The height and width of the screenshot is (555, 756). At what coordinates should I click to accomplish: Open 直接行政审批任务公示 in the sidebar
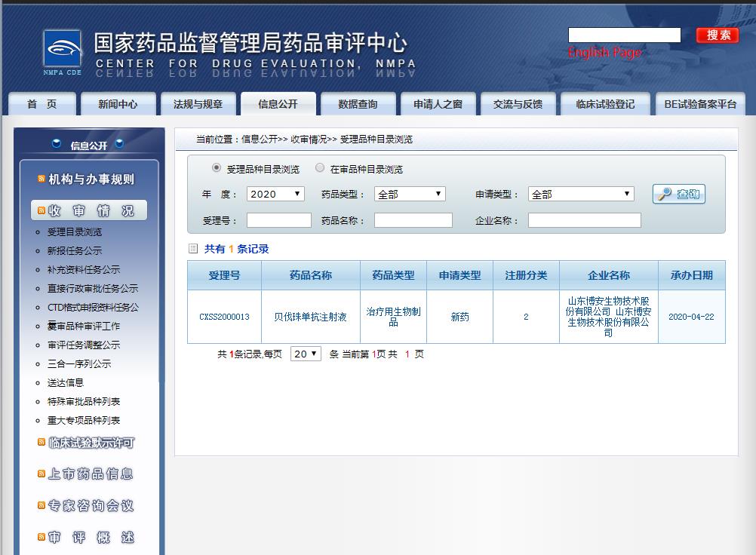pyautogui.click(x=93, y=288)
